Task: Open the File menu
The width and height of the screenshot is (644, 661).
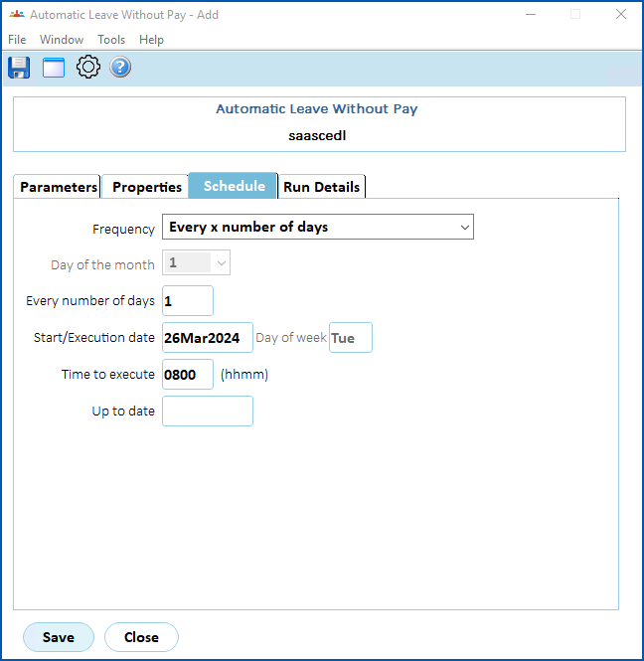Action: pyautogui.click(x=17, y=40)
